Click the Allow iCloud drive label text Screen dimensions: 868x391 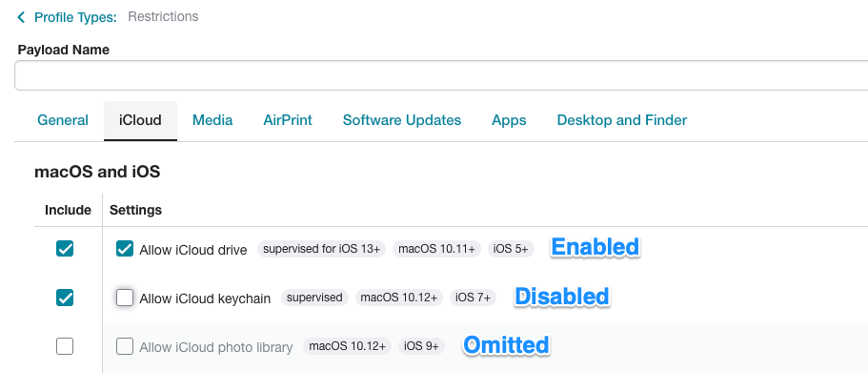pos(193,250)
